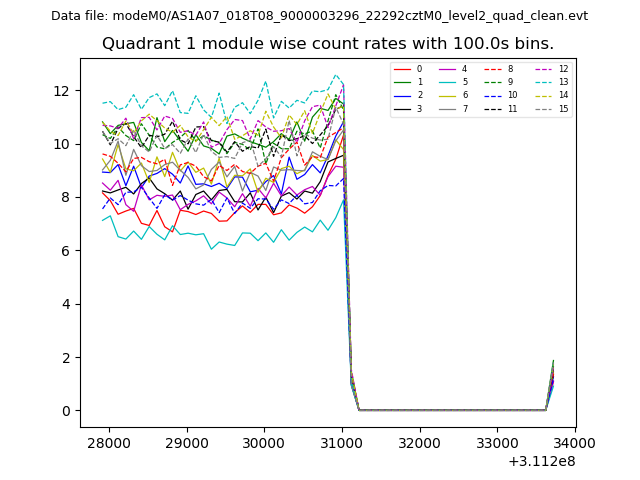640x480 pixels.
Task: Click the x-axis offset text +3.112e8
Action: tap(541, 461)
